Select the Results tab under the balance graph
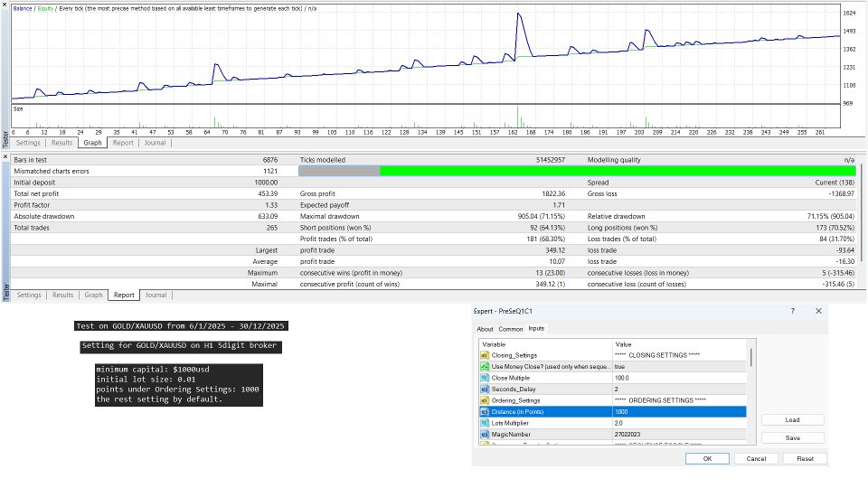 pos(62,143)
